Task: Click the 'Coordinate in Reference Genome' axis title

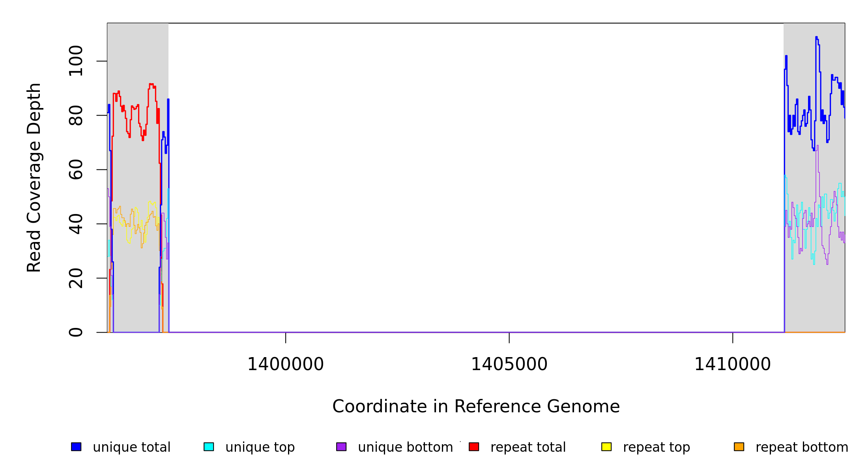Action: 476,406
